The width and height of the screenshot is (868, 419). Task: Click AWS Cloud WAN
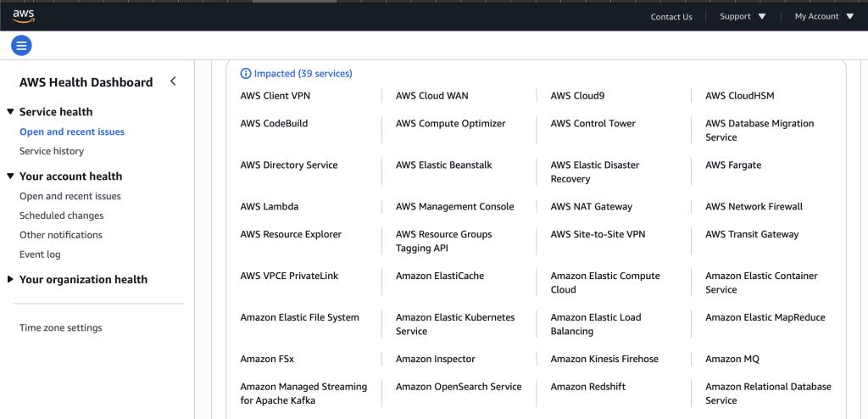pos(431,96)
